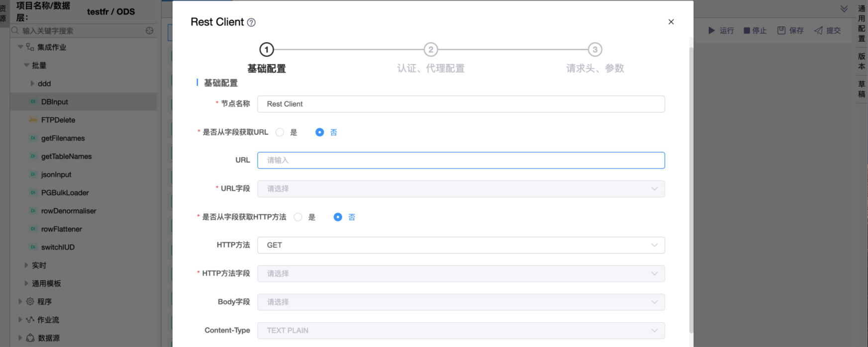Image resolution: width=868 pixels, height=347 pixels.
Task: Go to step 3 请求头、参数
Action: 595,50
